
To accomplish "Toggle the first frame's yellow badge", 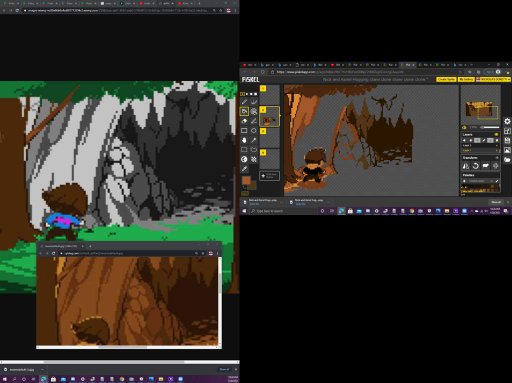I will pyautogui.click(x=263, y=88).
